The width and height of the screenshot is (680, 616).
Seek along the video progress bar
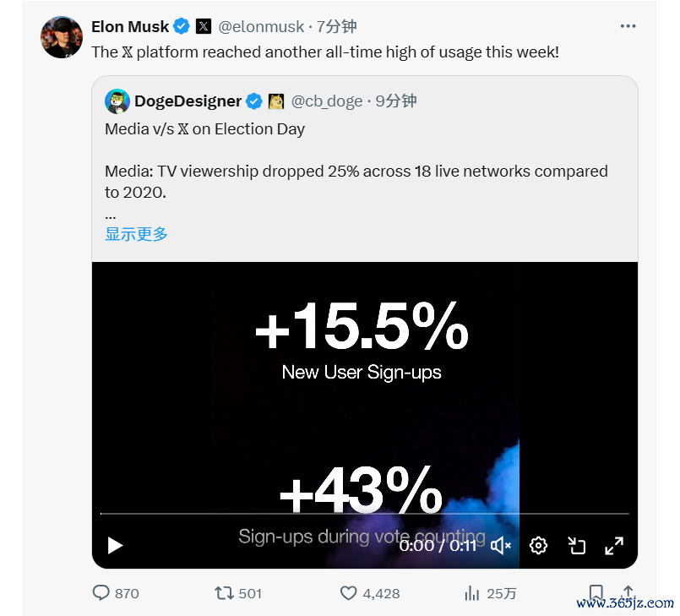(364, 513)
